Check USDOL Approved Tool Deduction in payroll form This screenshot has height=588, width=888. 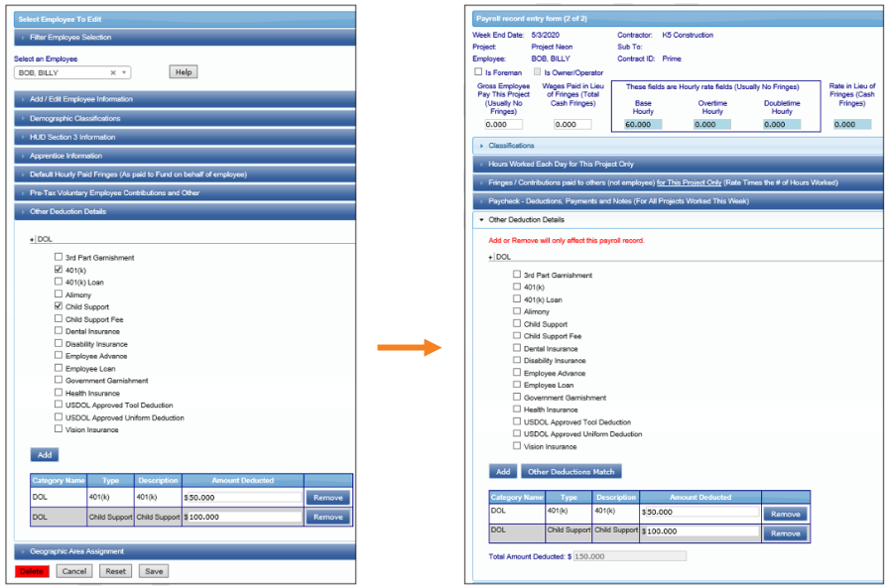pos(517,421)
